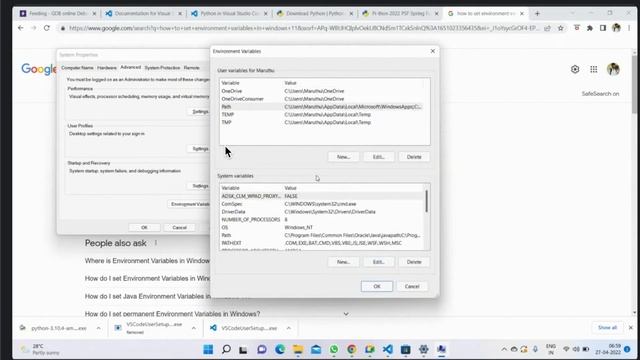Screen dimensions: 640x360
Task: Open Chrome profile avatar in toolbar
Action: [x=616, y=28]
